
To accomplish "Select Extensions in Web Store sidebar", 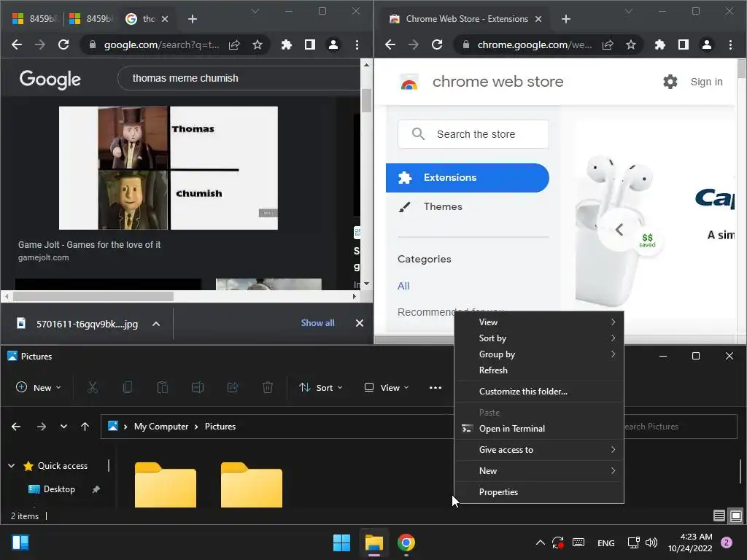I will pyautogui.click(x=467, y=178).
